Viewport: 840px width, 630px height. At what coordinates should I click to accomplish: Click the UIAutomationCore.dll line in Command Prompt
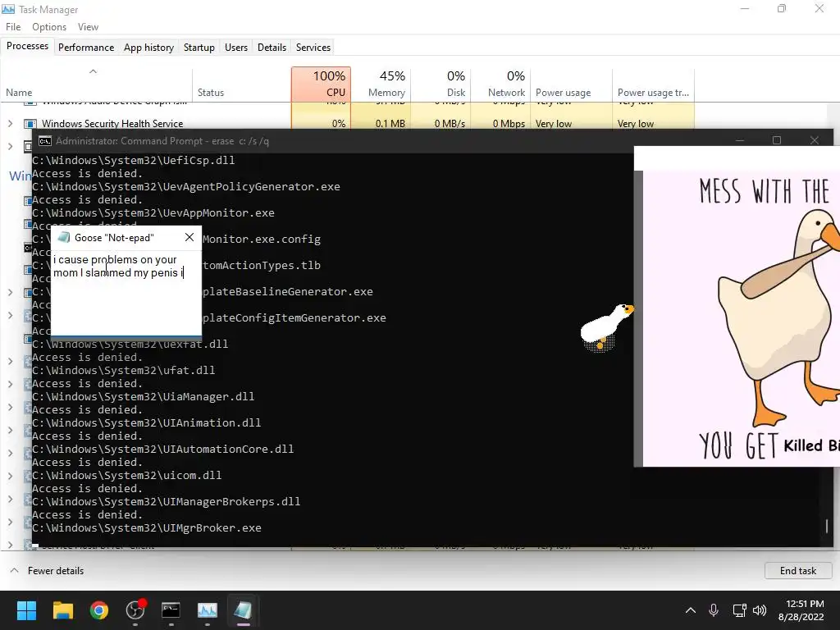[x=163, y=449]
